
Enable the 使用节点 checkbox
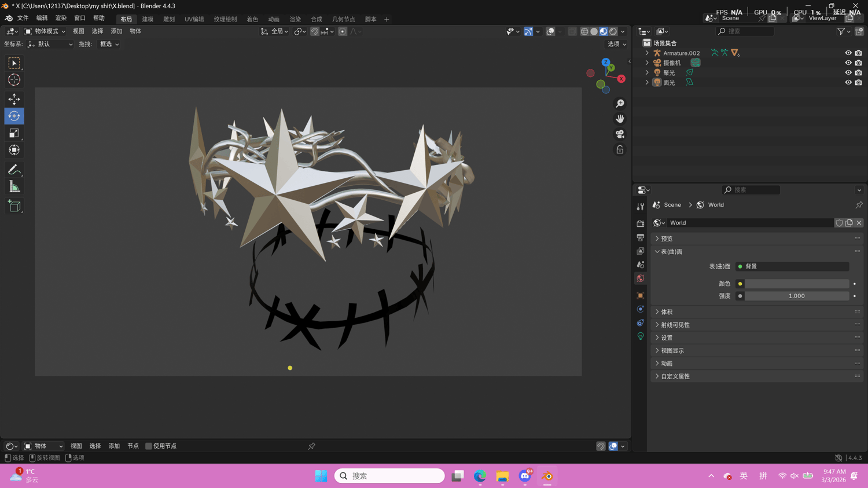pos(149,446)
